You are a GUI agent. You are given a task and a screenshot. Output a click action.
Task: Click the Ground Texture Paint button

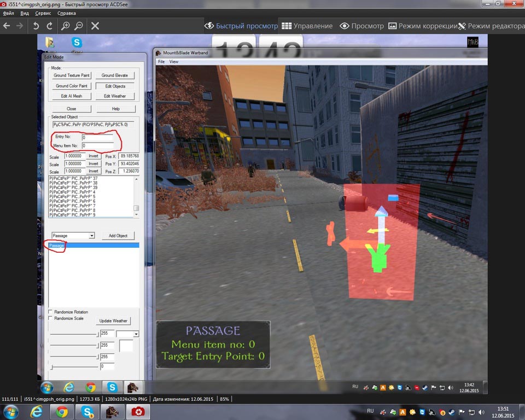[x=72, y=75]
